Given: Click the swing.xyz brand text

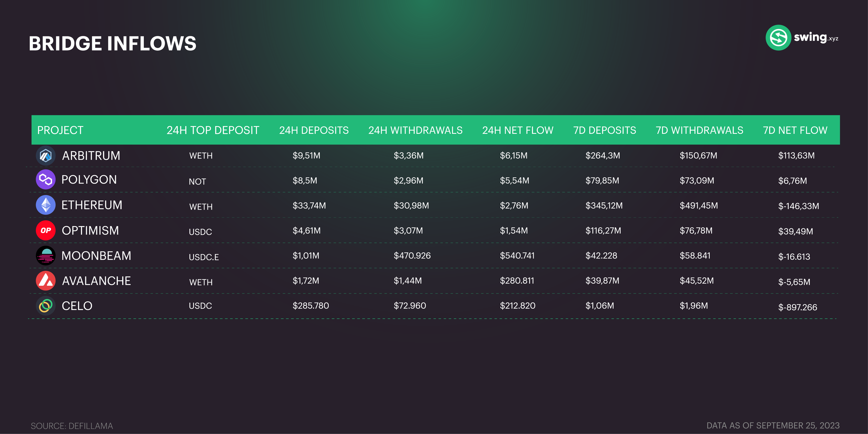Looking at the screenshot, I should (x=816, y=37).
